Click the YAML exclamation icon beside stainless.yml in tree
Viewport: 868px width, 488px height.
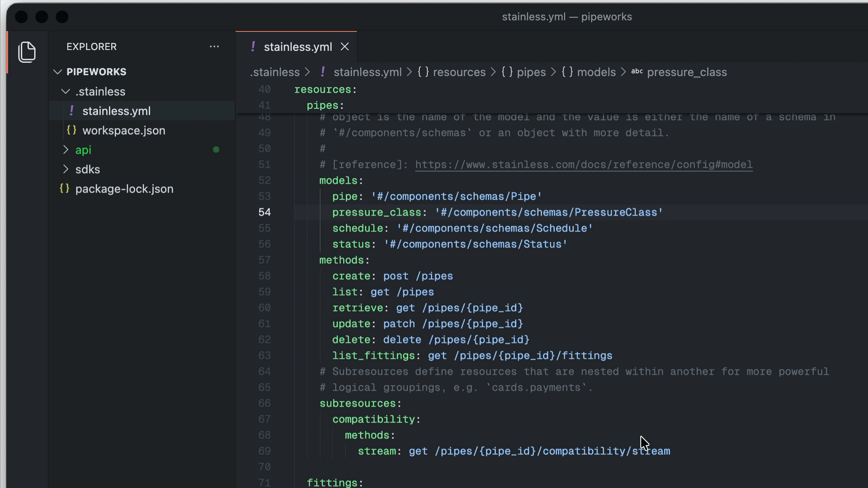(x=71, y=111)
